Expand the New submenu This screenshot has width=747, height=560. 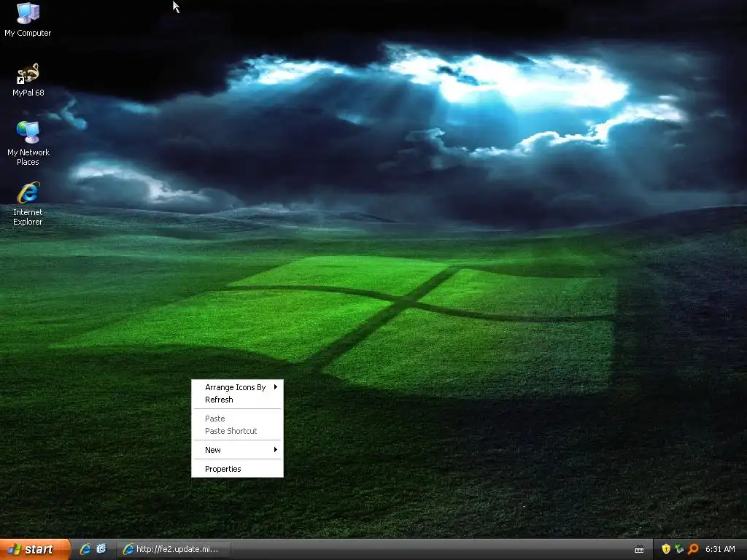pos(237,450)
